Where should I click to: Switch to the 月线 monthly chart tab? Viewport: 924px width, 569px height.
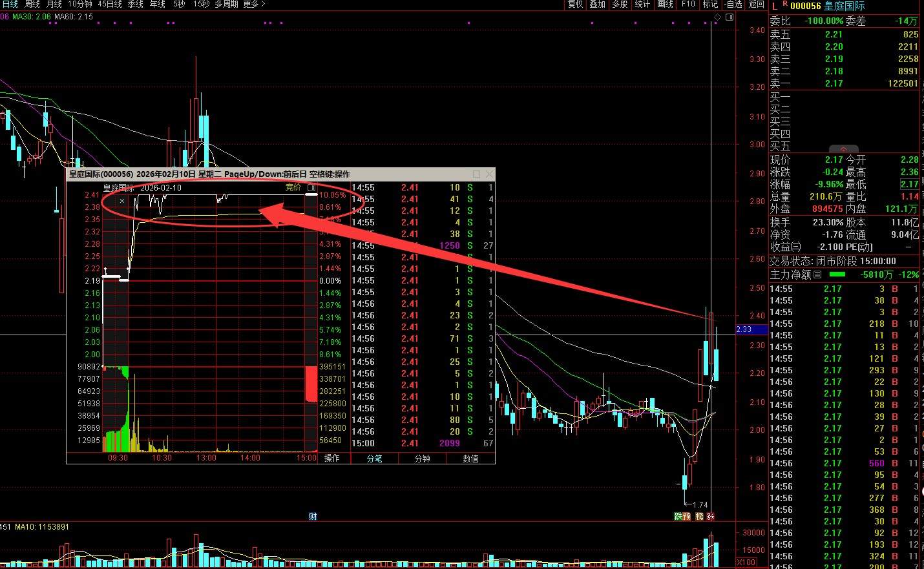[x=54, y=4]
